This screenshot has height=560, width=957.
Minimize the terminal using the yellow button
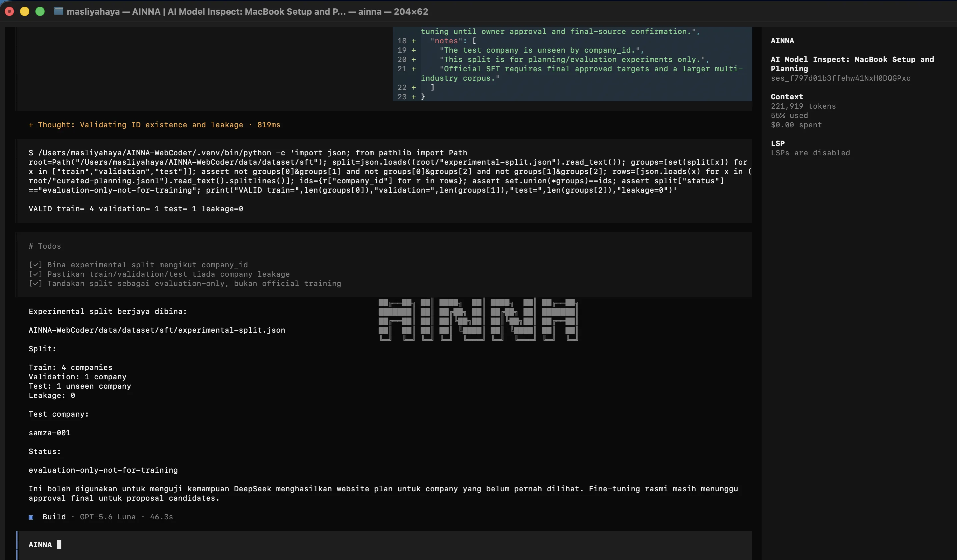[25, 11]
